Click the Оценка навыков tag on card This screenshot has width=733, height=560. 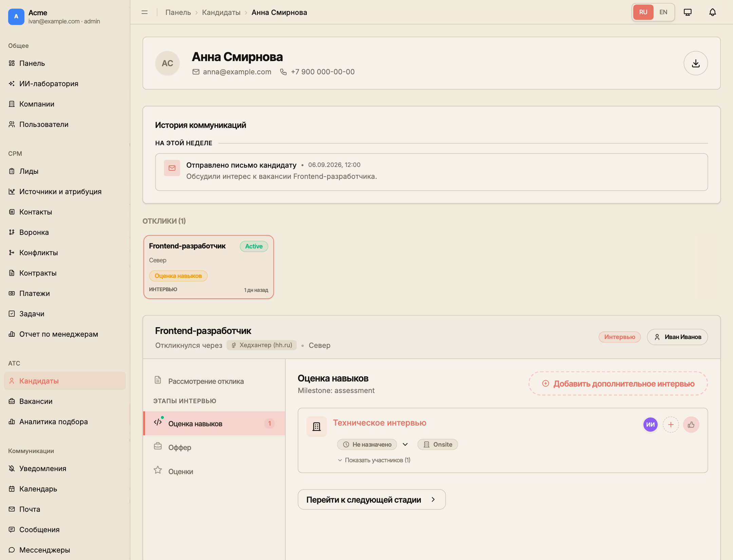point(178,276)
